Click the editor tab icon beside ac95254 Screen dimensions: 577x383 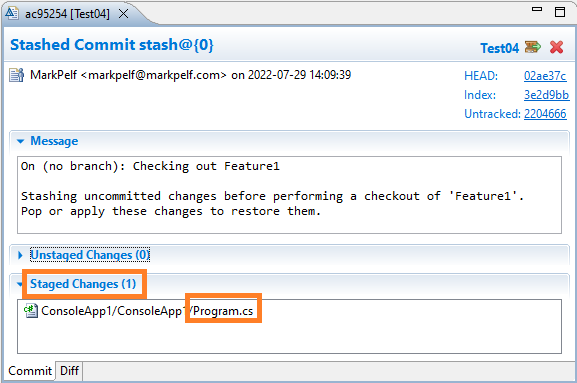coord(12,13)
